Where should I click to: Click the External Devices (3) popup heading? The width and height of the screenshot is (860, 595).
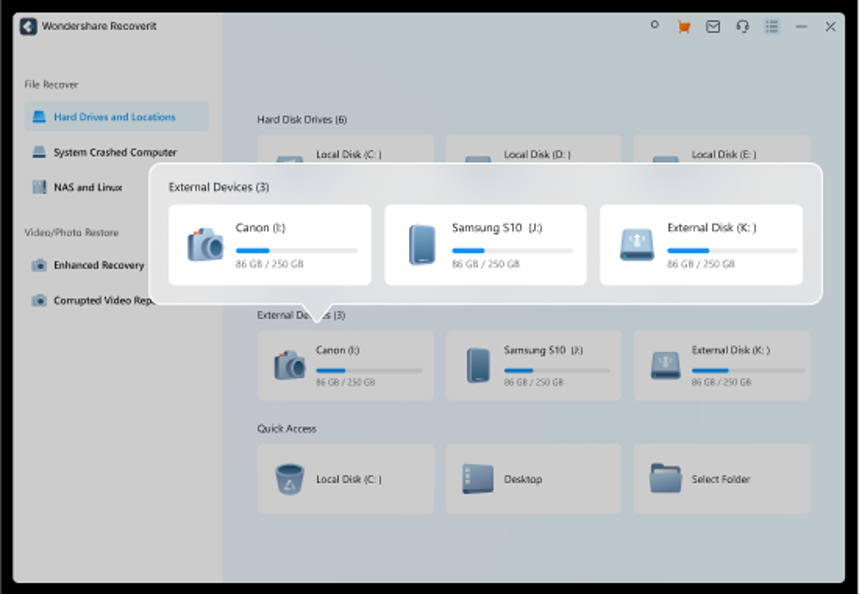219,187
